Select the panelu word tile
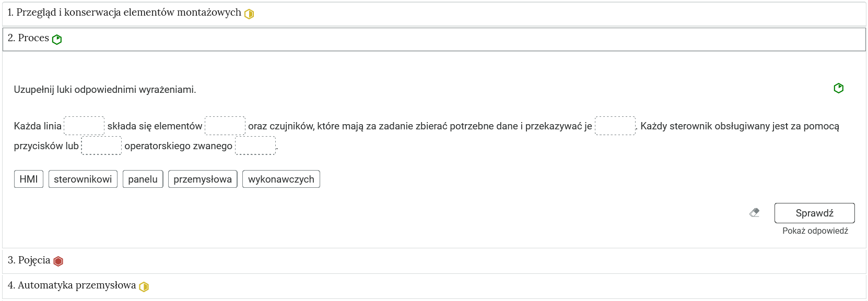868x301 pixels. [x=143, y=179]
